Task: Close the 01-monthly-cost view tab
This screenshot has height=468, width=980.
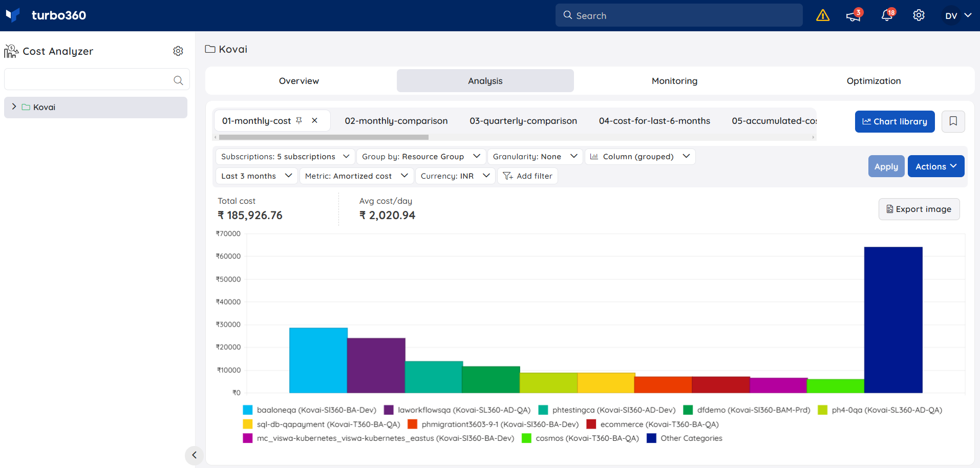Action: (315, 120)
